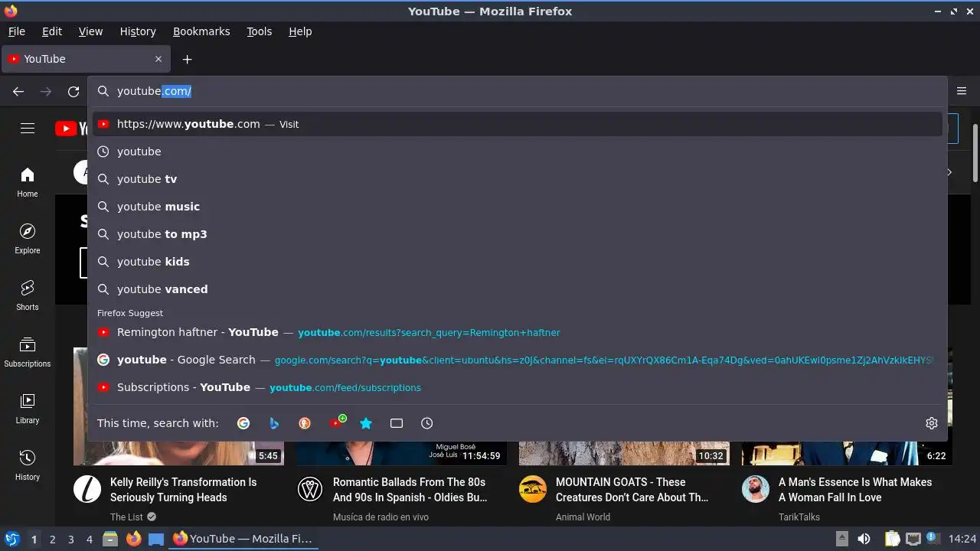
Task: Open Subscriptions - YouTube suggestion
Action: (518, 387)
